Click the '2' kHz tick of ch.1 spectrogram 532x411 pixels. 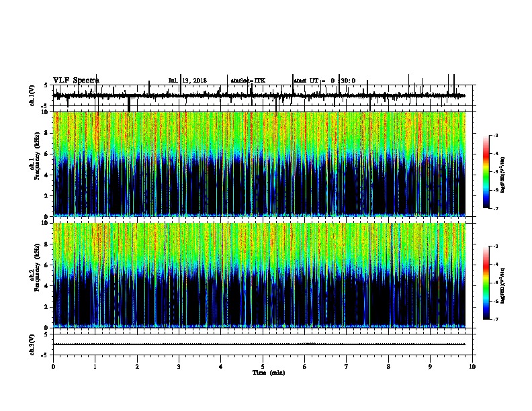pos(46,195)
